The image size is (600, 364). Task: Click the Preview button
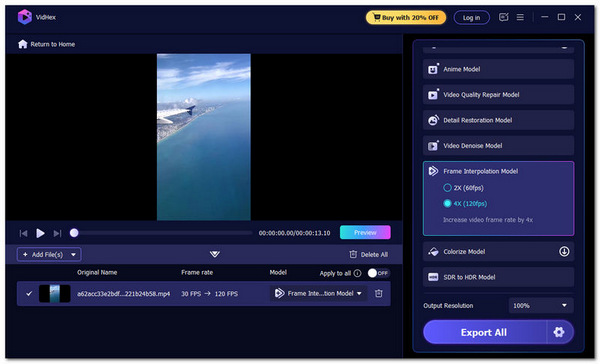pyautogui.click(x=365, y=232)
